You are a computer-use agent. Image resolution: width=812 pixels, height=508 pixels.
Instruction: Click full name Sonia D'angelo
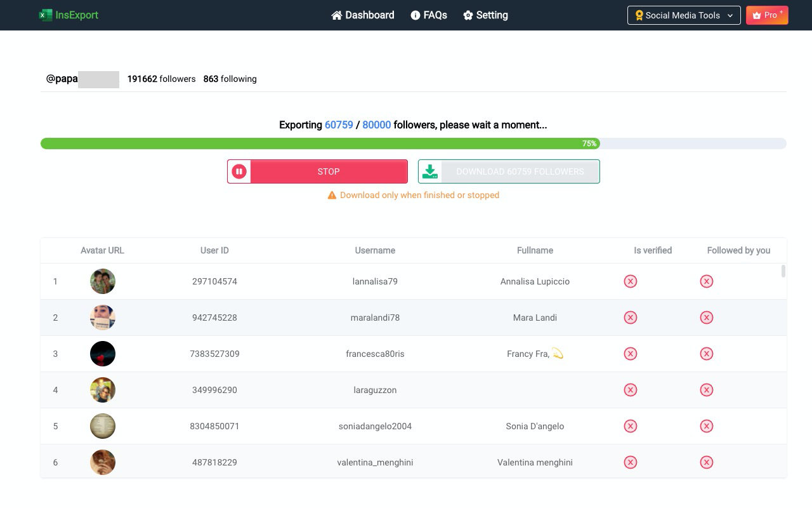(535, 426)
